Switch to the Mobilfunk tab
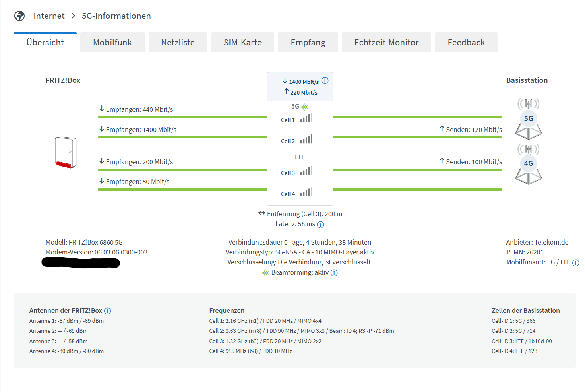This screenshot has width=585, height=392. click(112, 42)
